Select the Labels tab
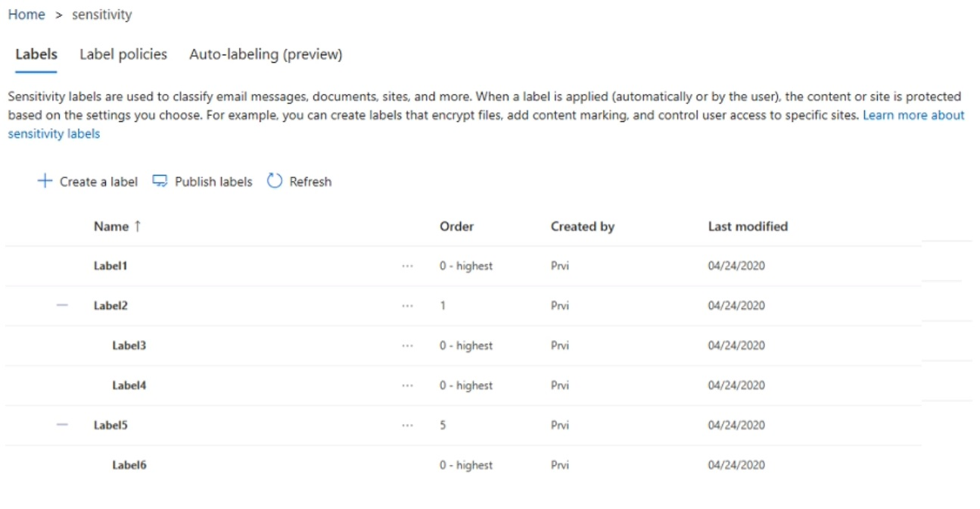 click(x=36, y=55)
